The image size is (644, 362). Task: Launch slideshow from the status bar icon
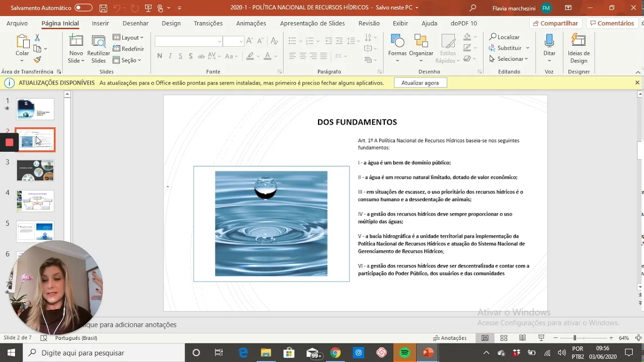[x=541, y=338]
